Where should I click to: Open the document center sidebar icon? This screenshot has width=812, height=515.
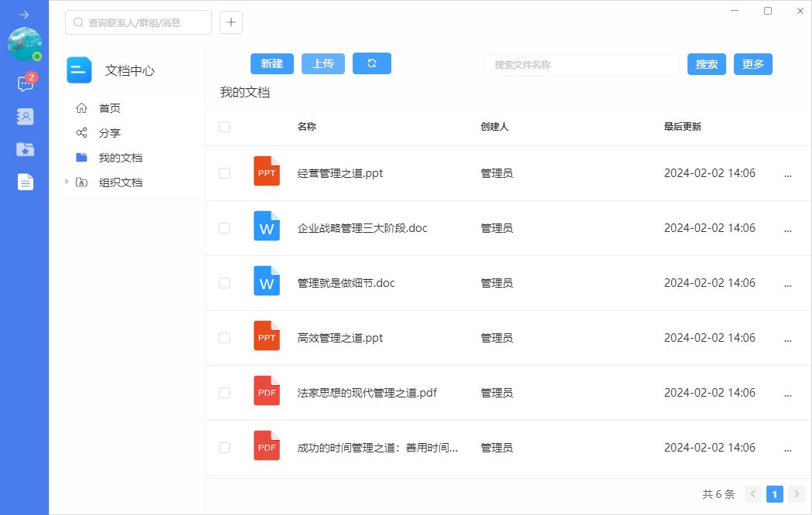[25, 182]
